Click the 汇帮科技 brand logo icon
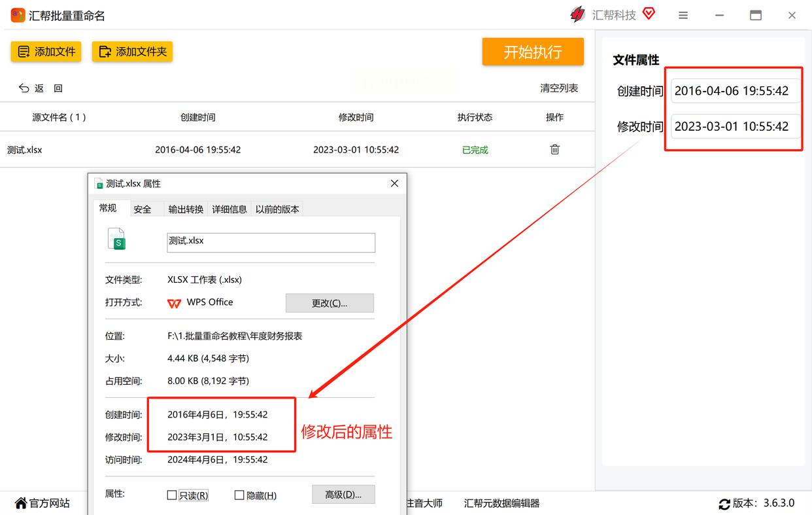The height and width of the screenshot is (515, 812). click(577, 14)
